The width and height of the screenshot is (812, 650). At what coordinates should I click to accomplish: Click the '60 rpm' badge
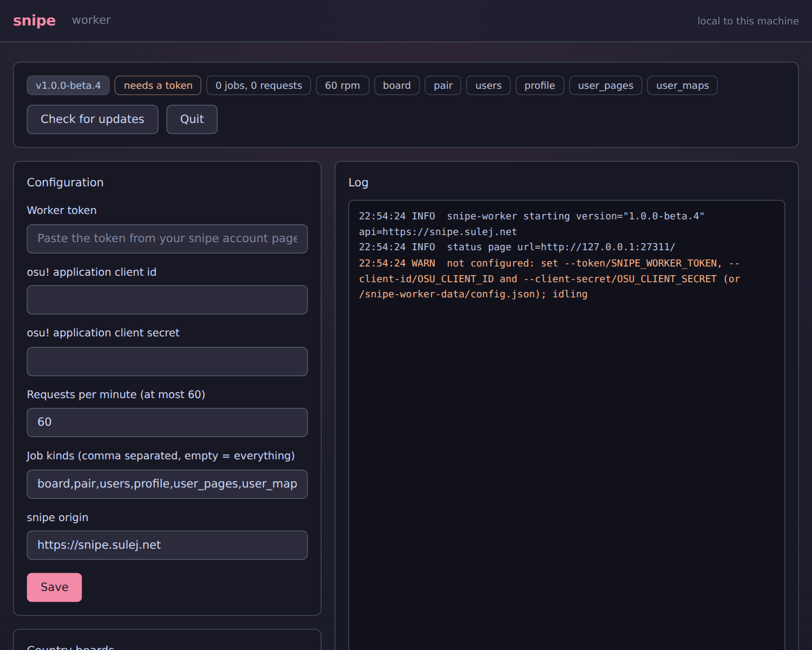click(343, 86)
